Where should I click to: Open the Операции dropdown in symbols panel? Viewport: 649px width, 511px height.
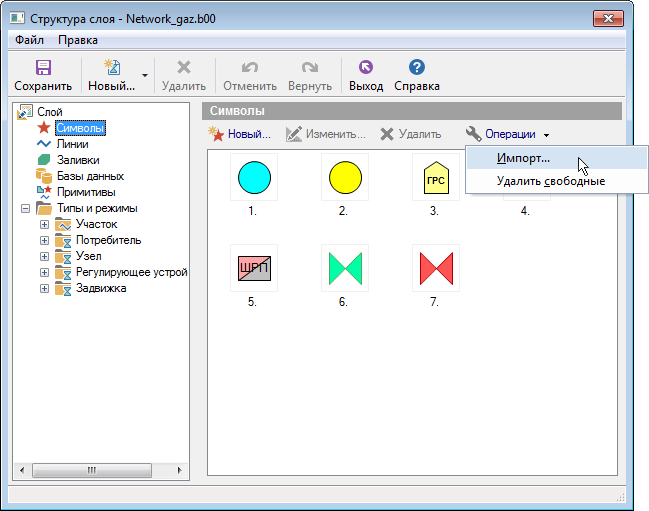pyautogui.click(x=508, y=134)
